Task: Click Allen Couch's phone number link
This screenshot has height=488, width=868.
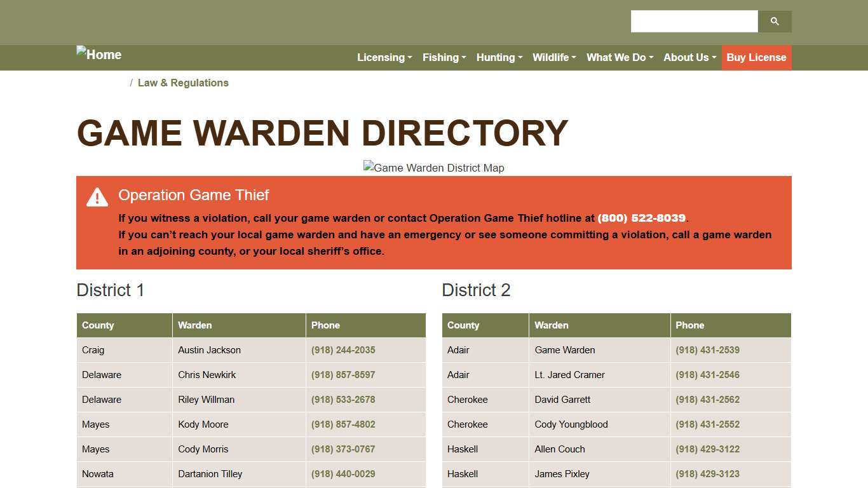Action: [x=707, y=449]
